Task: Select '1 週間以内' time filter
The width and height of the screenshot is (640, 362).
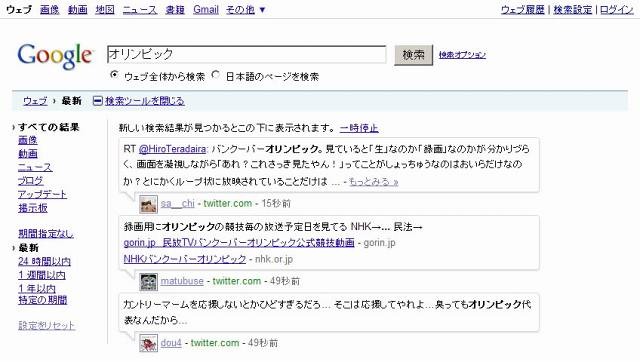Action: (42, 275)
